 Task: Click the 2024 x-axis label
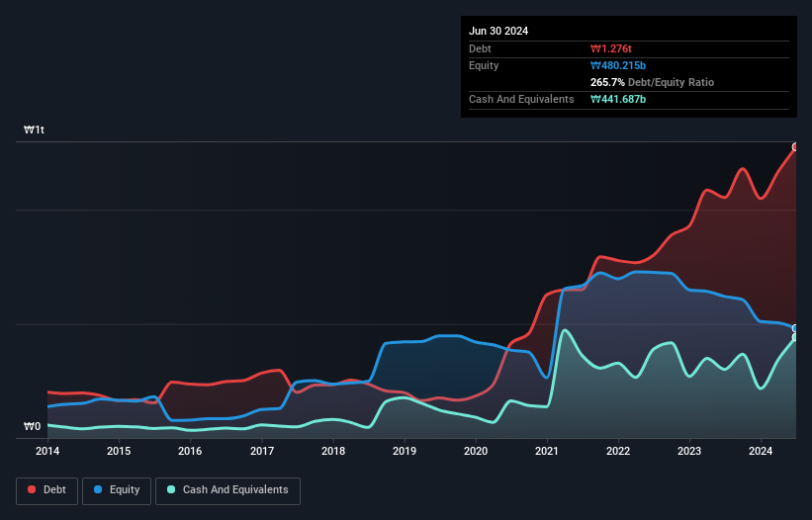pos(761,451)
